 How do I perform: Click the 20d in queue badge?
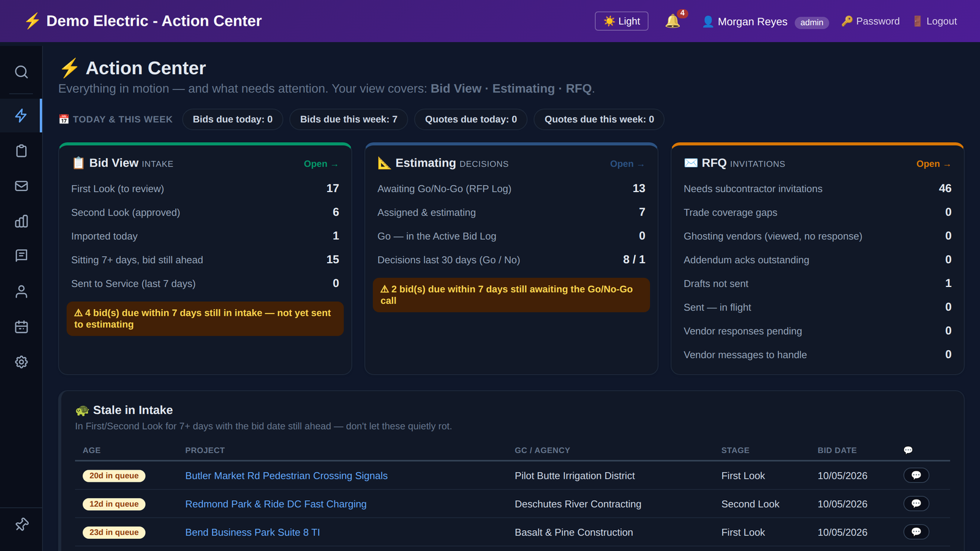click(114, 476)
